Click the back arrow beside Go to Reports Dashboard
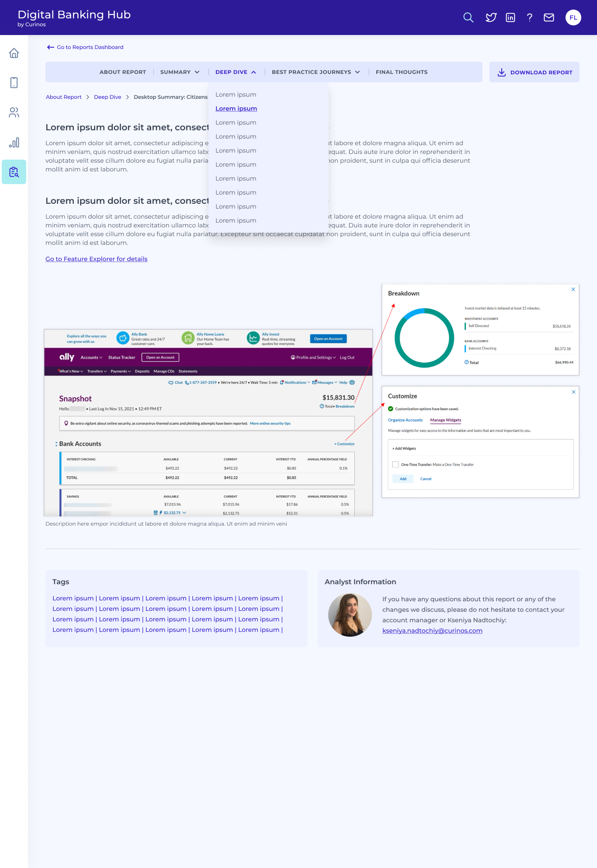The image size is (597, 868). coord(51,47)
